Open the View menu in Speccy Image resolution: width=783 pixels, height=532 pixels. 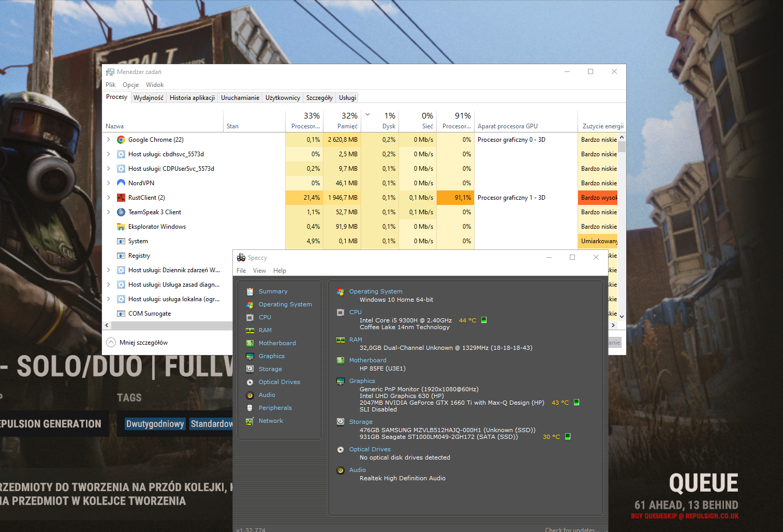coord(259,270)
